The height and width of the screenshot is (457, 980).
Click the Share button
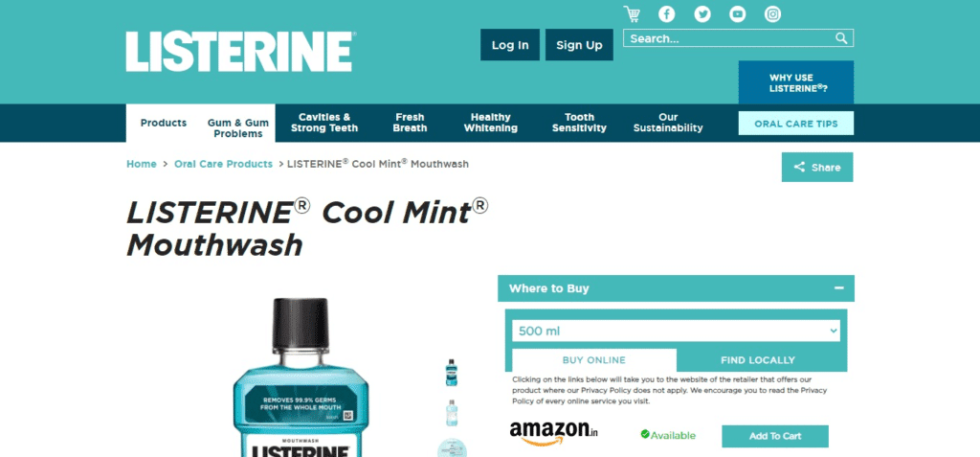pyautogui.click(x=817, y=167)
